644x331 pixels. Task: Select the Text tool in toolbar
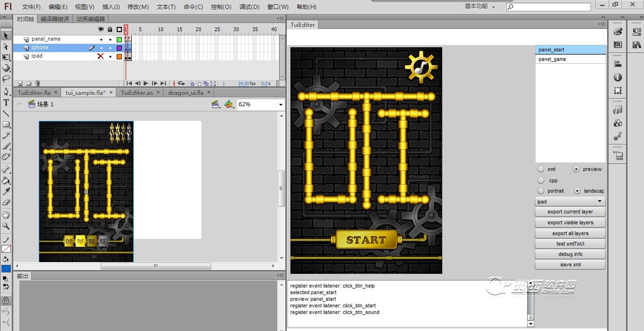tap(6, 102)
